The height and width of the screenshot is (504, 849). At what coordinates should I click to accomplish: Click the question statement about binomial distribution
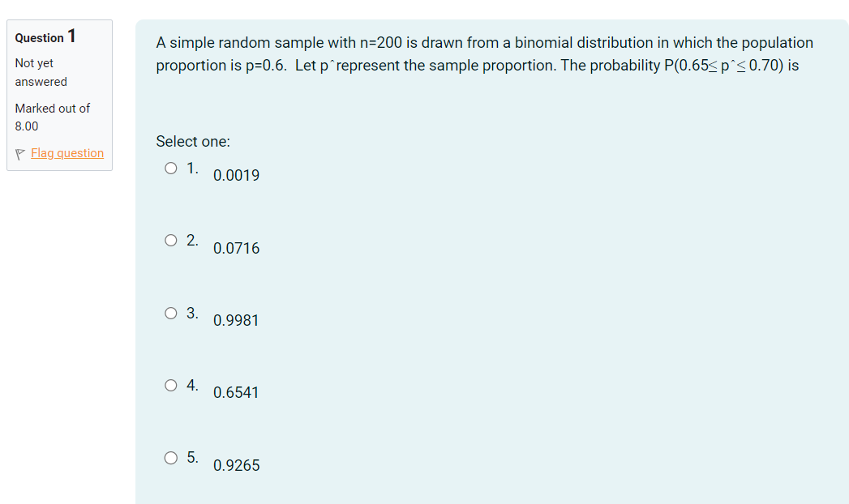[x=484, y=53]
